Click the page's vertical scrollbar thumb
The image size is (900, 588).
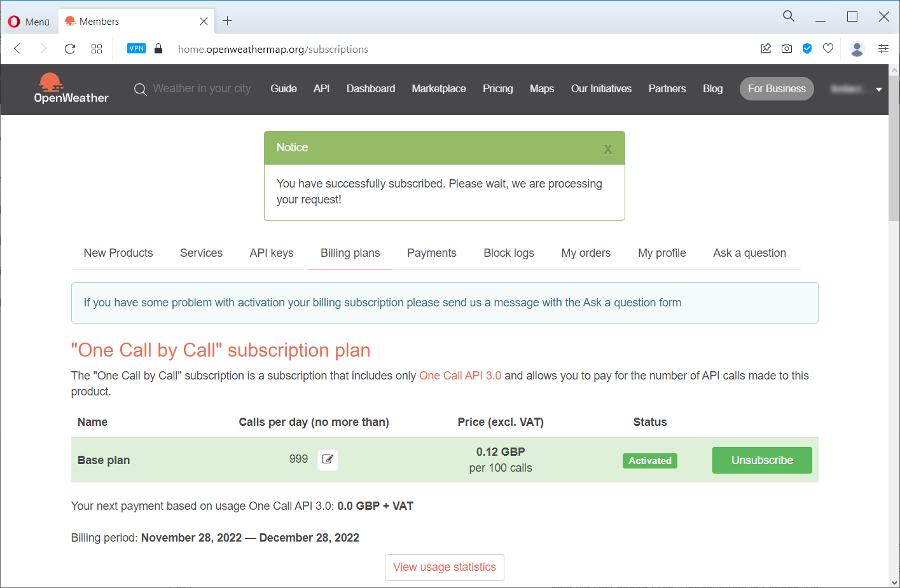pos(894,146)
